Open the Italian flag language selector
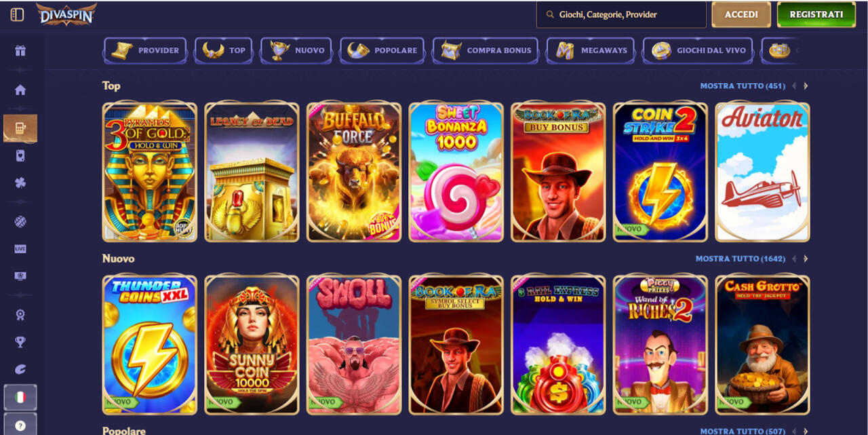Image resolution: width=868 pixels, height=435 pixels. 20,397
